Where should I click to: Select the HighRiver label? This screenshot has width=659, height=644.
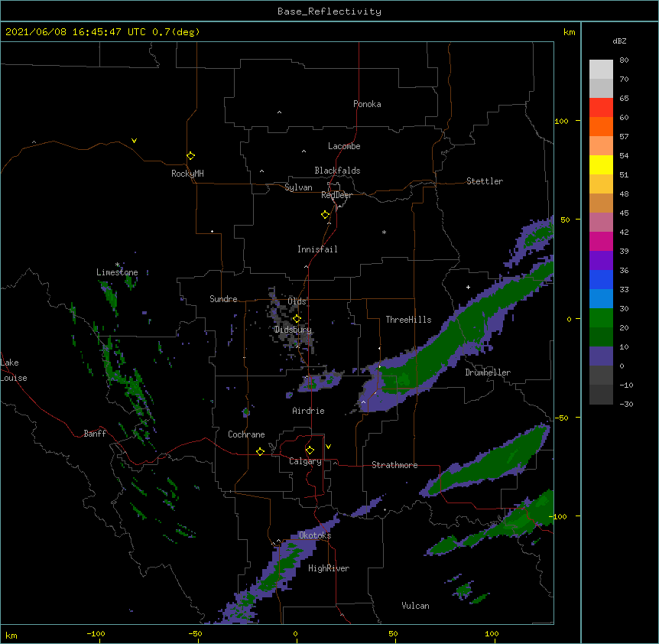click(x=329, y=568)
